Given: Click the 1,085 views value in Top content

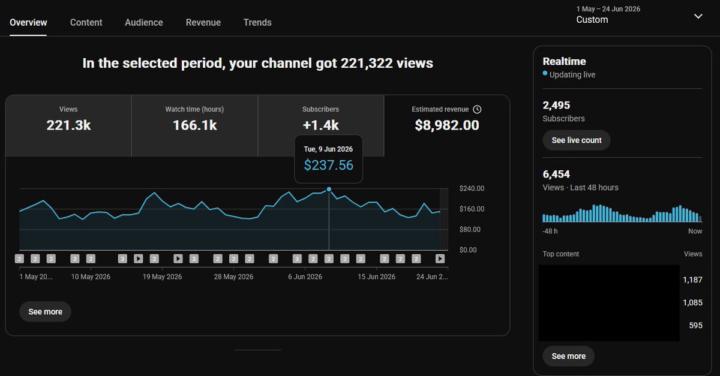Looking at the screenshot, I should click(x=692, y=303).
